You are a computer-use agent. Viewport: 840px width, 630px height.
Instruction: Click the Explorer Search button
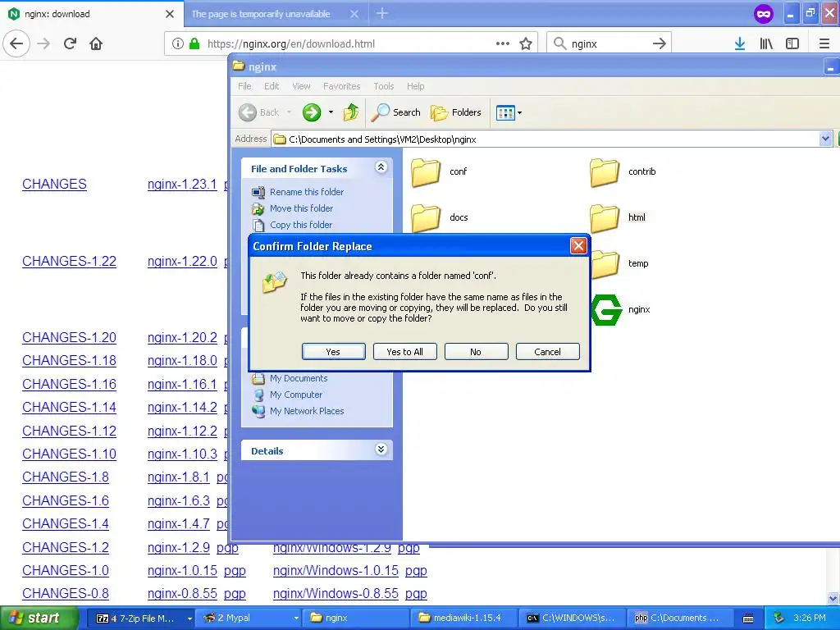(396, 112)
